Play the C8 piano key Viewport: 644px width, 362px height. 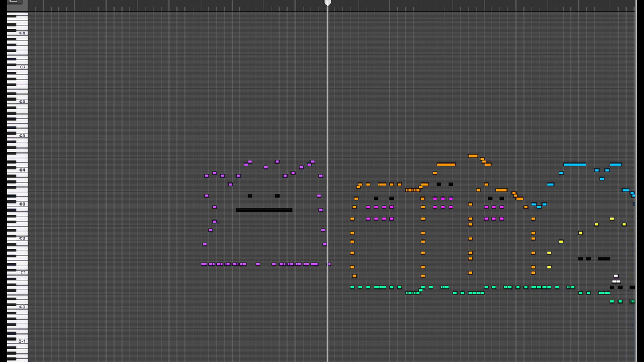pyautogui.click(x=17, y=33)
